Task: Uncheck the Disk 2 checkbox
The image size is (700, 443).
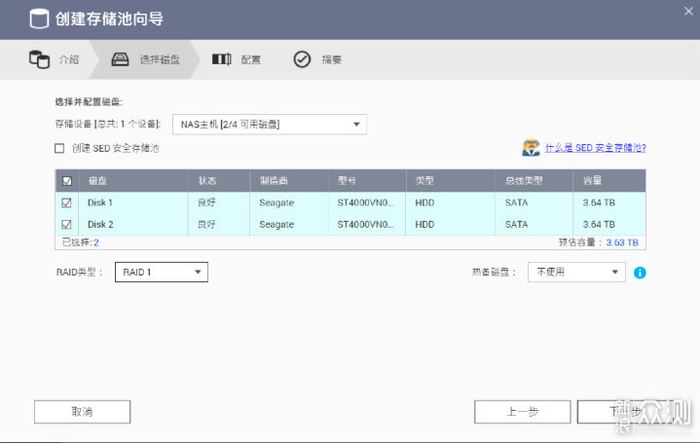Action: [x=67, y=224]
